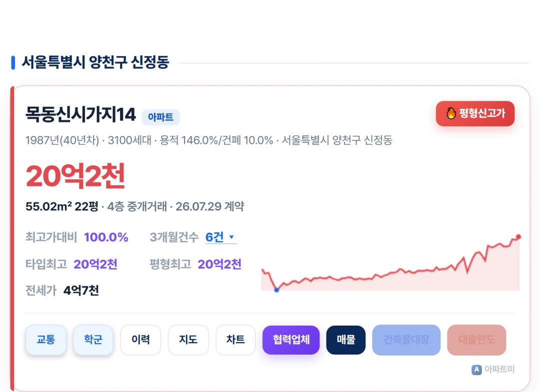540x392 pixels.
Task: Click the price trend sparkline chart
Action: (x=390, y=263)
